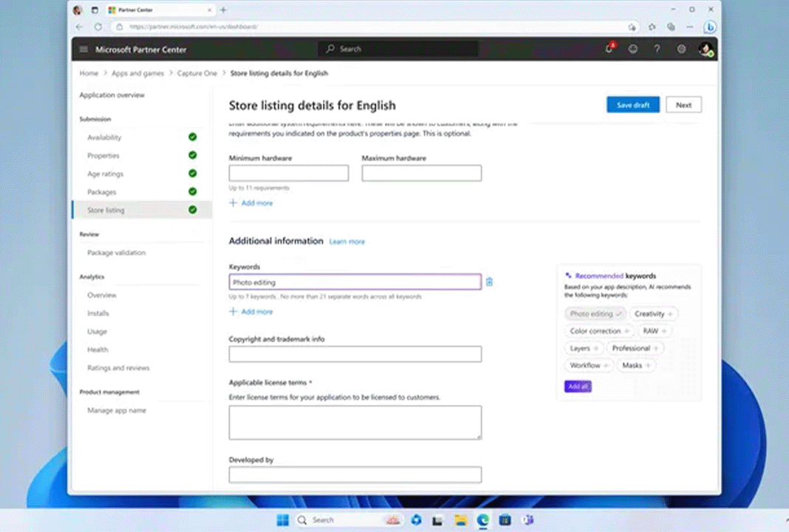
Task: Add the Layers recommended keyword
Action: coord(584,348)
